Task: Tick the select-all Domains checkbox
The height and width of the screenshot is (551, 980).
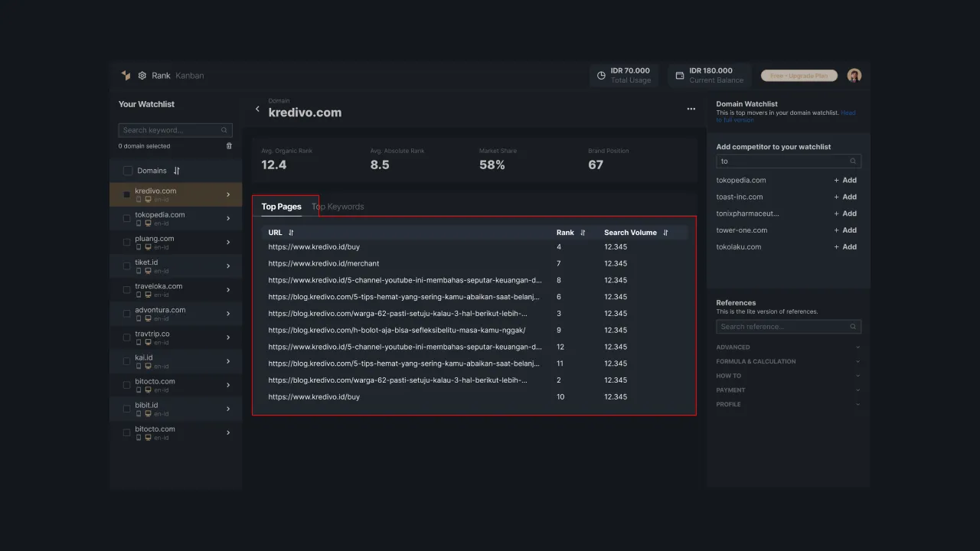Action: (128, 171)
